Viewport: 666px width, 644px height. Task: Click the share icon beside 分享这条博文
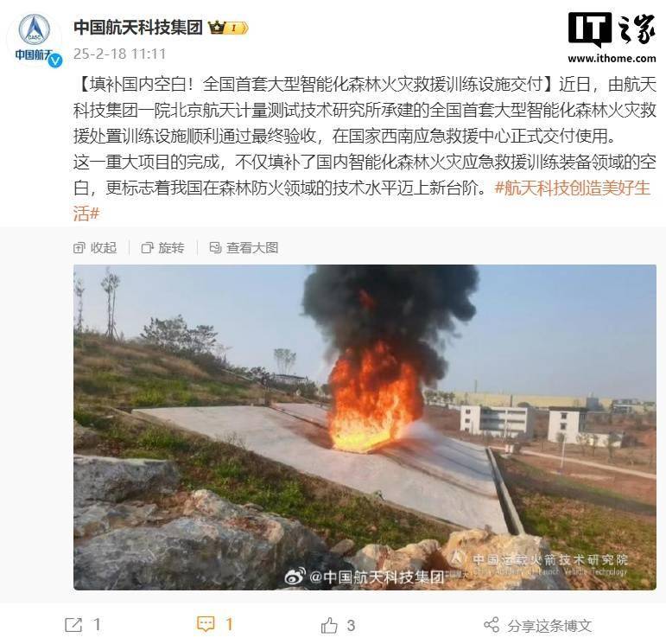pos(492,625)
